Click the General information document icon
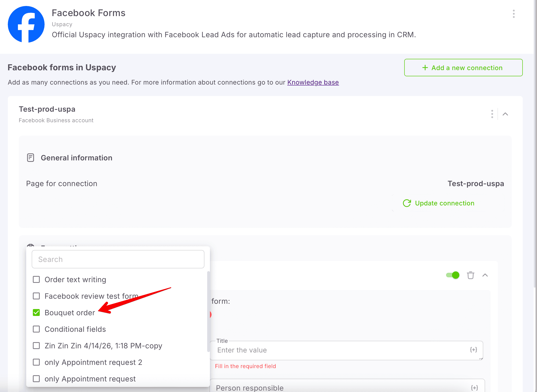The image size is (537, 392). (31, 158)
